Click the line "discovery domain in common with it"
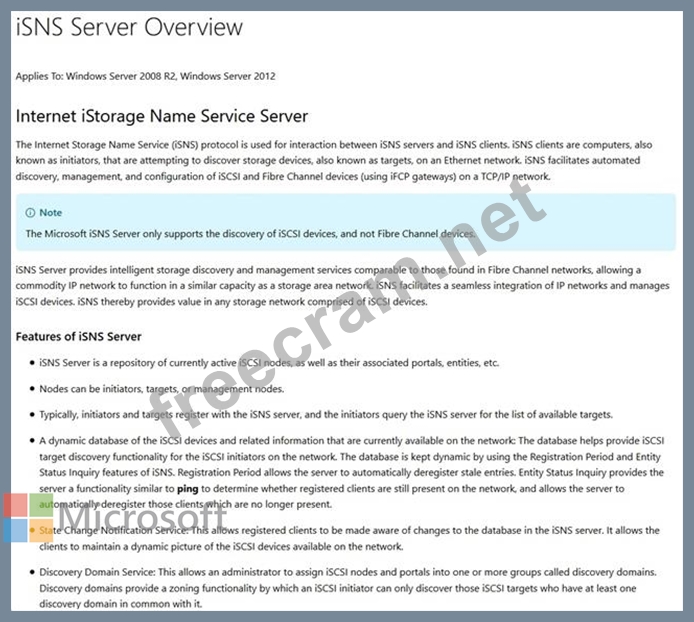Image resolution: width=694 pixels, height=622 pixels. pos(121,604)
